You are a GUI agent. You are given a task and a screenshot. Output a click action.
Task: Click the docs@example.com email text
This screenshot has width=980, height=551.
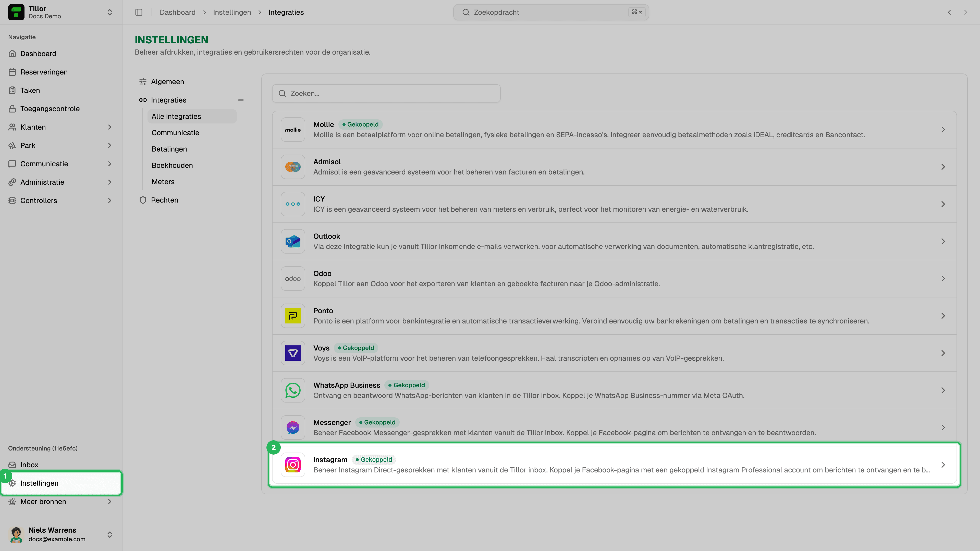click(57, 539)
